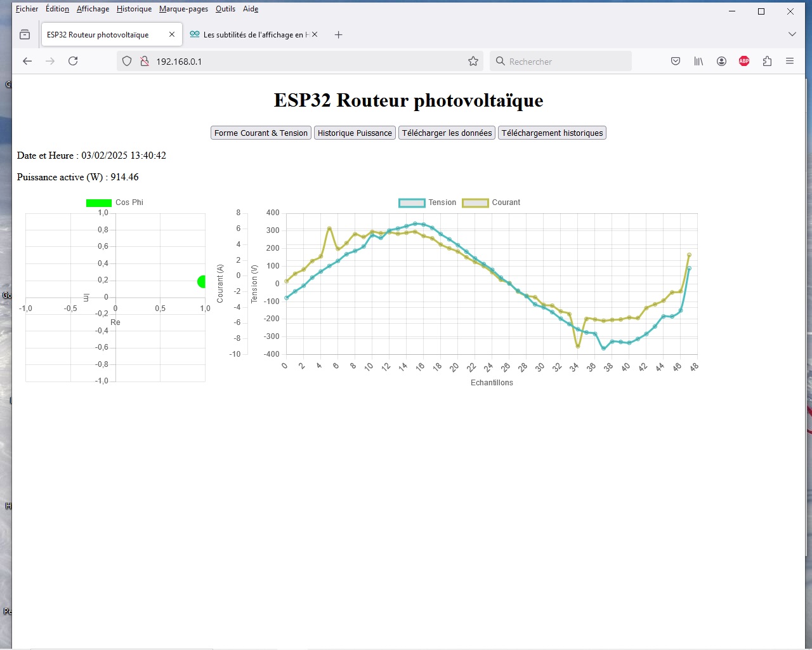This screenshot has height=650, width=812.
Task: Open a new browser tab
Action: pos(338,35)
